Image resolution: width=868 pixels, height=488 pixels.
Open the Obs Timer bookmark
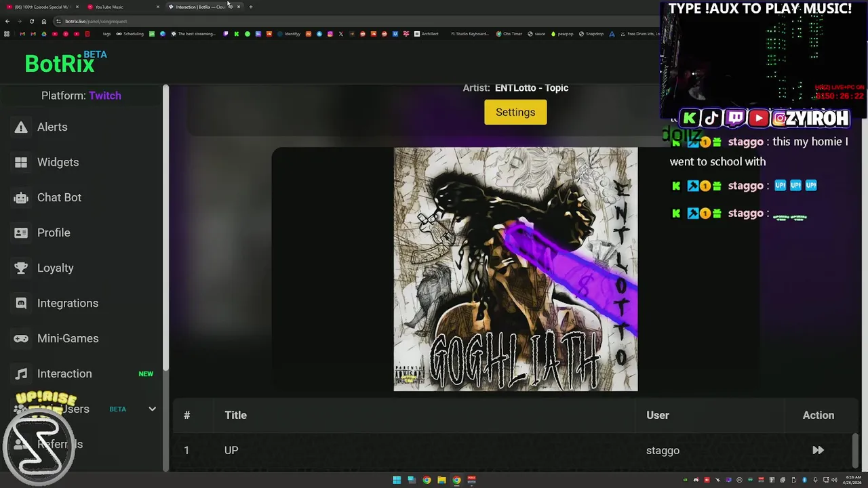509,34
